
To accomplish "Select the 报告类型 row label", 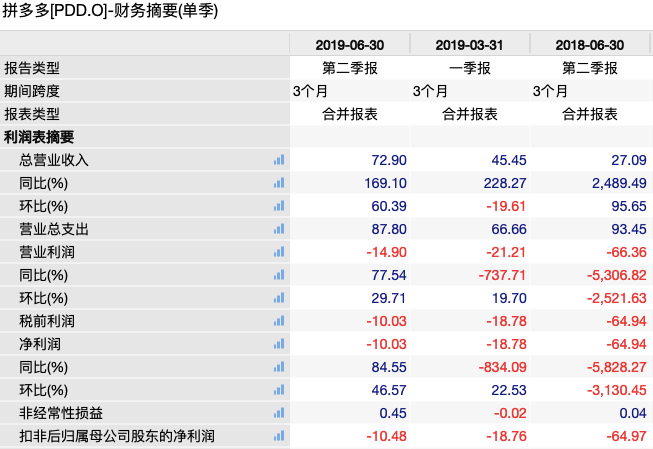I will tap(32, 68).
